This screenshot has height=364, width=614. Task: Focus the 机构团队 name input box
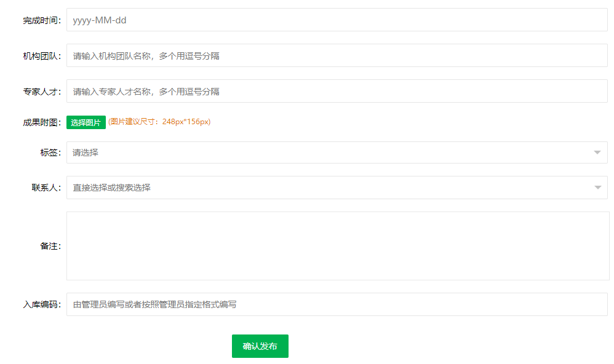(x=337, y=55)
